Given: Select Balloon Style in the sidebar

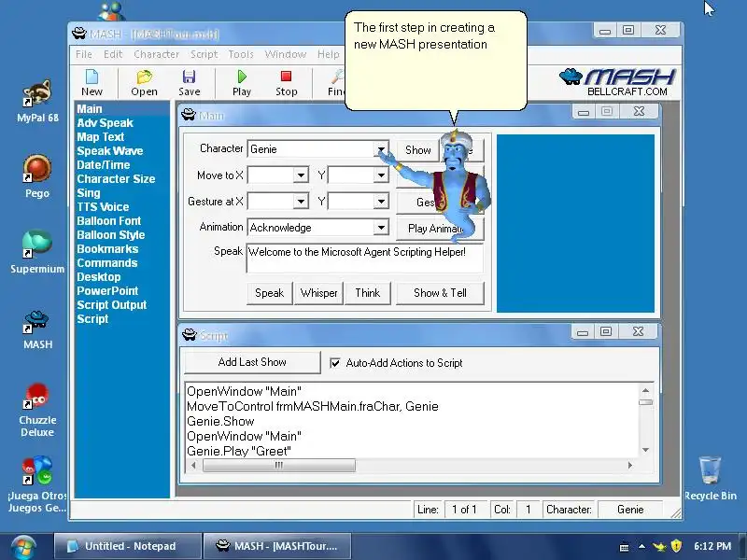Looking at the screenshot, I should (111, 235).
